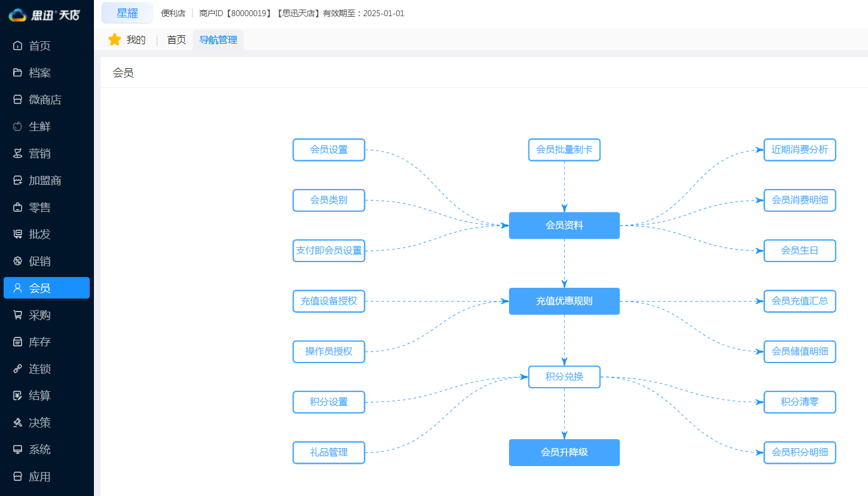This screenshot has width=868, height=496.
Task: Open the 库存 menu item
Action: click(x=39, y=342)
